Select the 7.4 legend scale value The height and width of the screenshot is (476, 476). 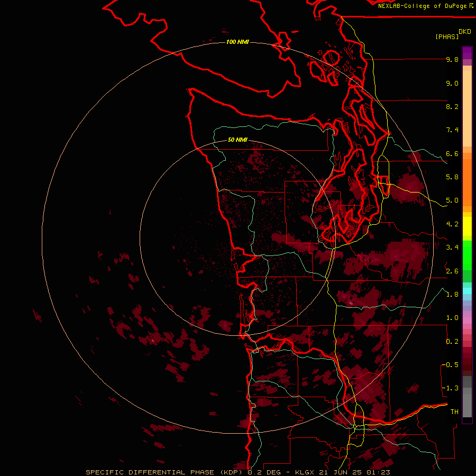coord(452,130)
